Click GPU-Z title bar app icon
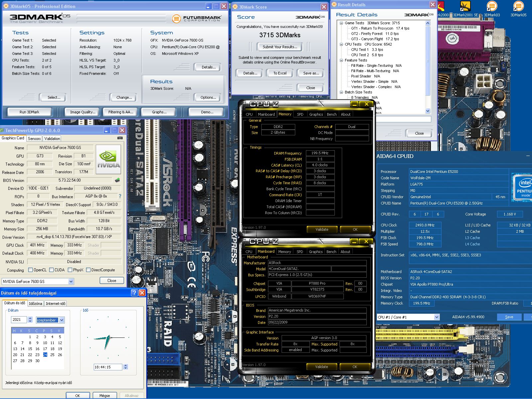This screenshot has height=399, width=532. [x=2, y=130]
